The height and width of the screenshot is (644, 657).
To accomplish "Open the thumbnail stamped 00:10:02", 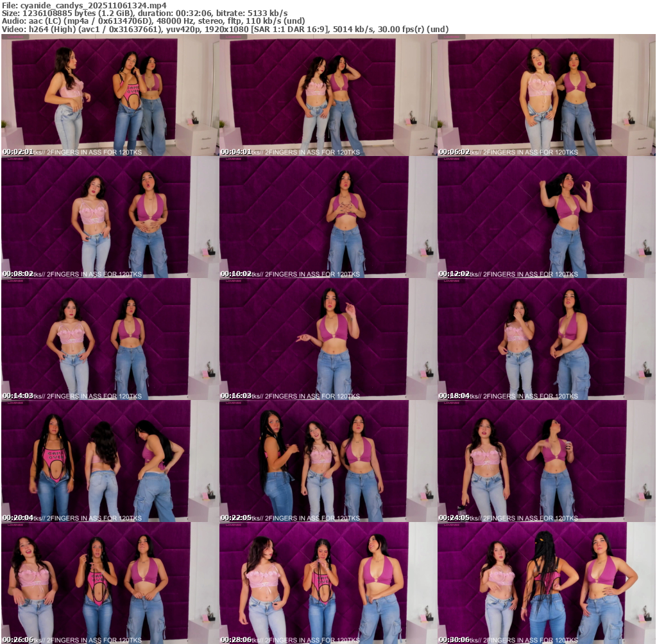I will 328,217.
